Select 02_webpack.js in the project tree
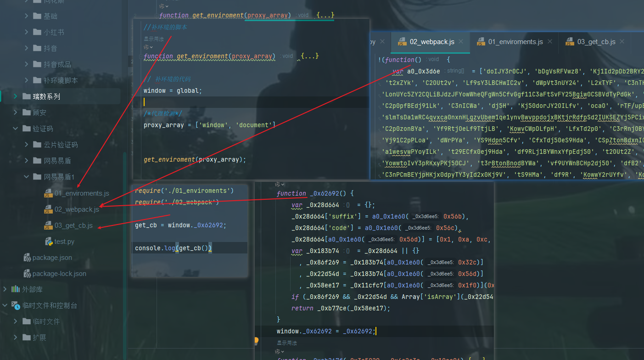This screenshot has width=644, height=360. pyautogui.click(x=77, y=209)
